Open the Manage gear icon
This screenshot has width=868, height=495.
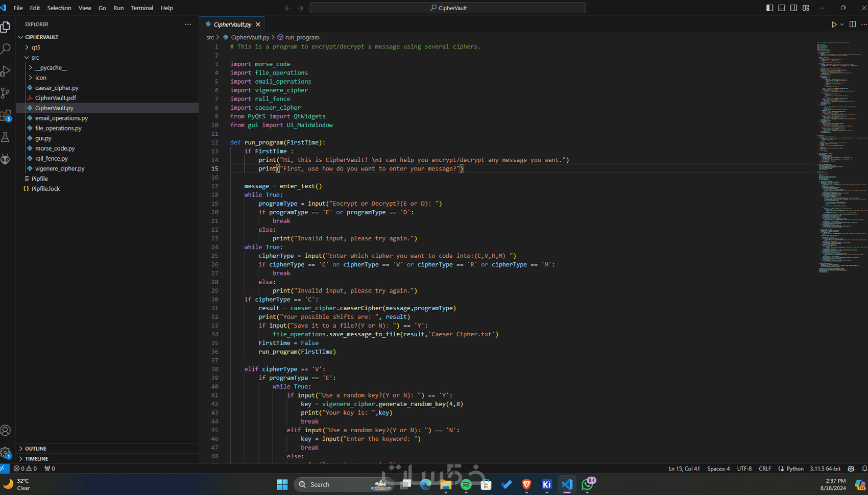(x=6, y=452)
